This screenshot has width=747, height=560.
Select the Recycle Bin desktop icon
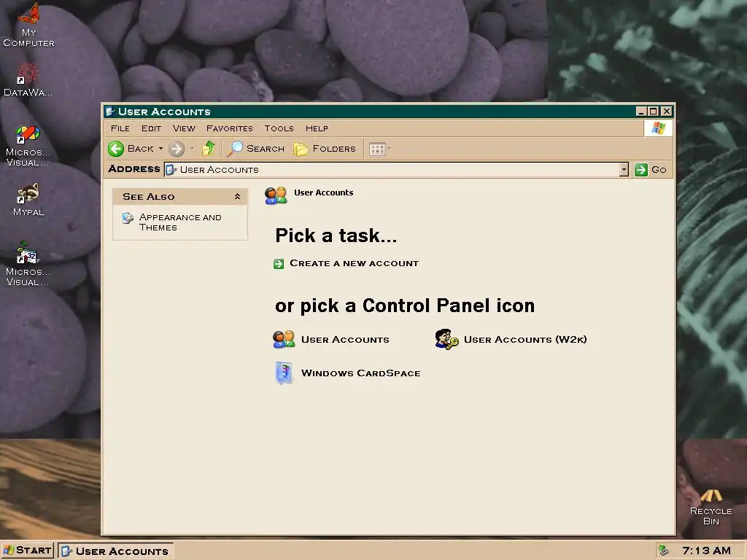[x=711, y=507]
